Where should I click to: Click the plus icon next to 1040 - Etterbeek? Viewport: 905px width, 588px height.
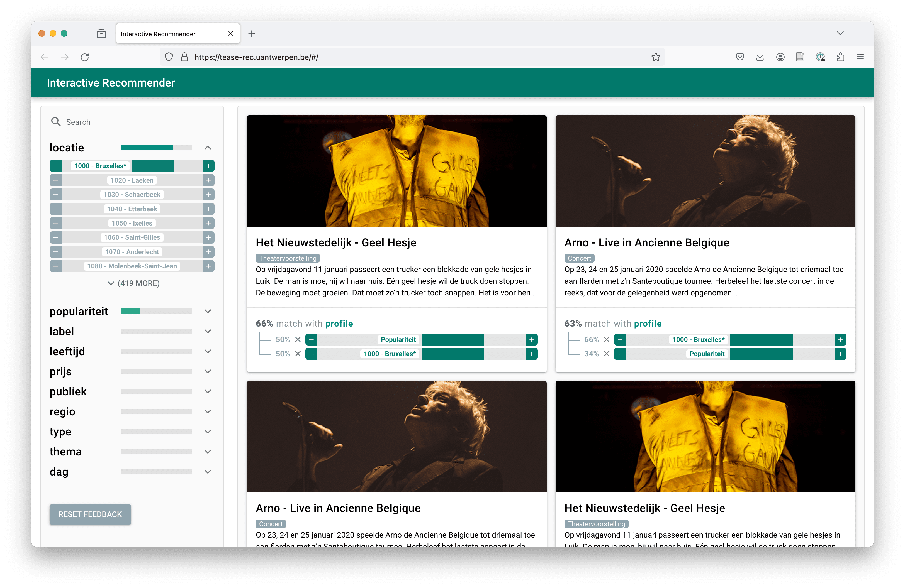click(208, 209)
